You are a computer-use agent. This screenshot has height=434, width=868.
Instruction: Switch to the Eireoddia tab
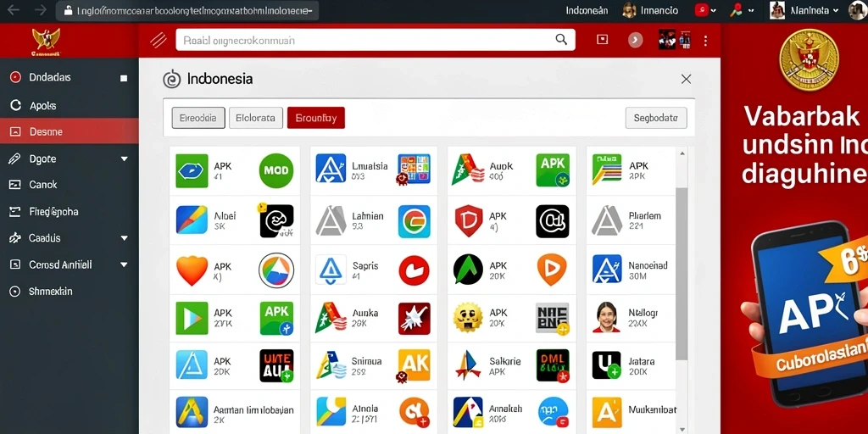point(198,118)
